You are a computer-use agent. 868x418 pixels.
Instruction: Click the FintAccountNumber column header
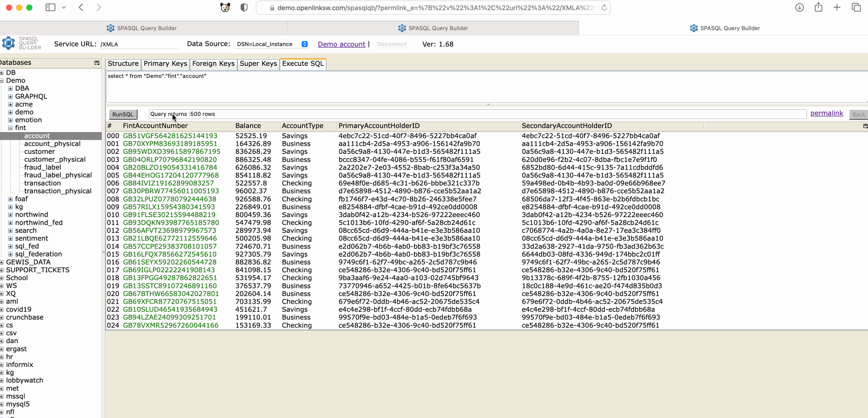point(155,126)
